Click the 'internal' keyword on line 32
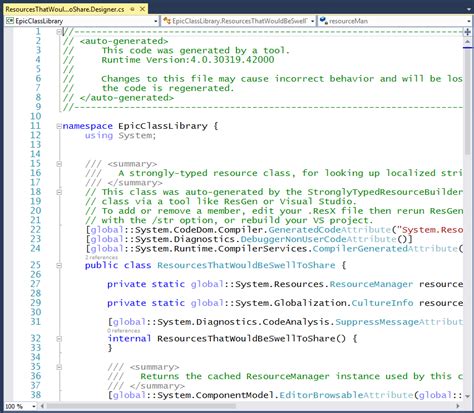Screen dimensions: 474x413 (x=129, y=339)
